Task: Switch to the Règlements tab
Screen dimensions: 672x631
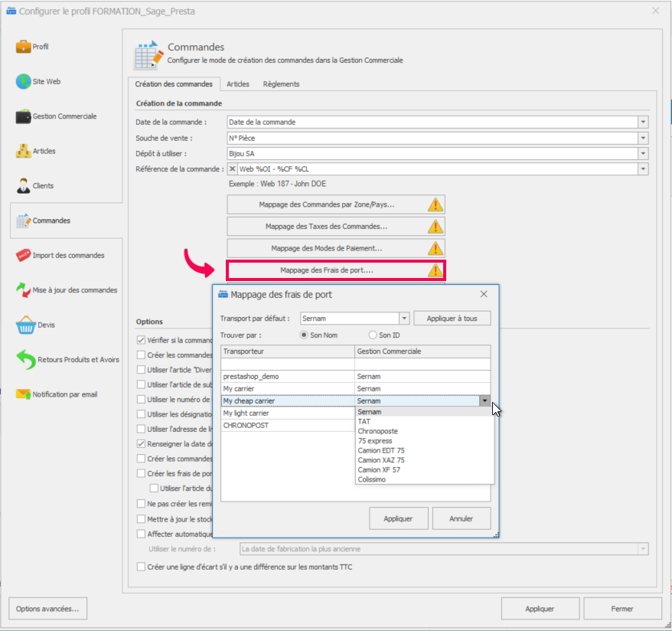Action: click(x=281, y=84)
